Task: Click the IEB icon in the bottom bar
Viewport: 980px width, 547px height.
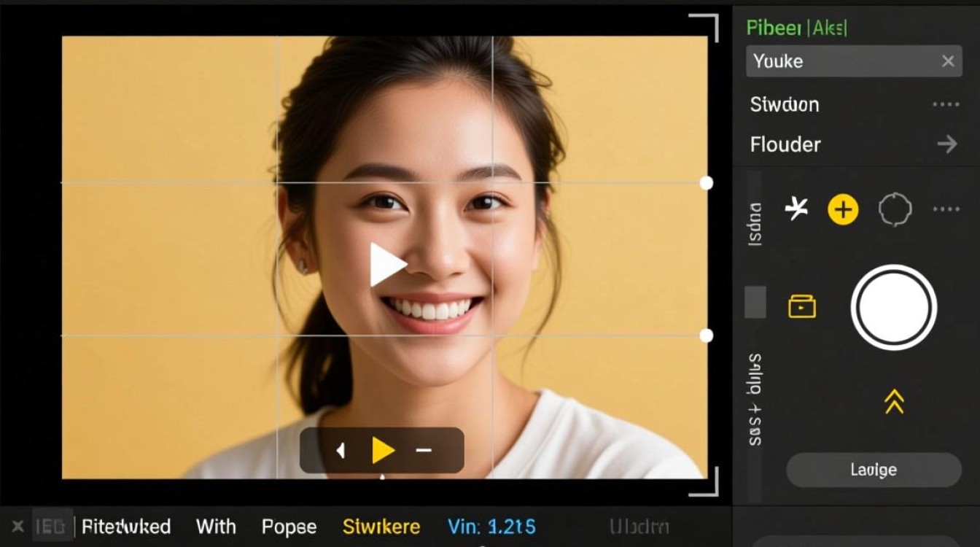Action: (x=52, y=526)
